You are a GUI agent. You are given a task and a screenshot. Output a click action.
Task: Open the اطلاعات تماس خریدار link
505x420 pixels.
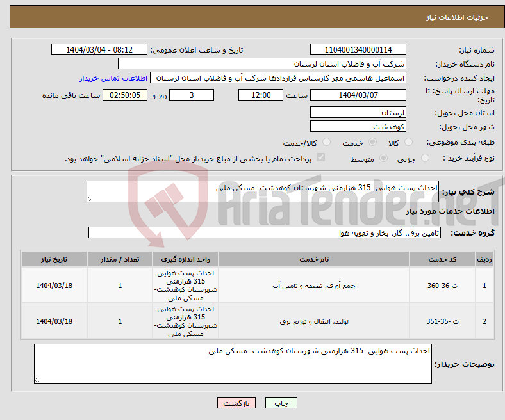point(113,78)
